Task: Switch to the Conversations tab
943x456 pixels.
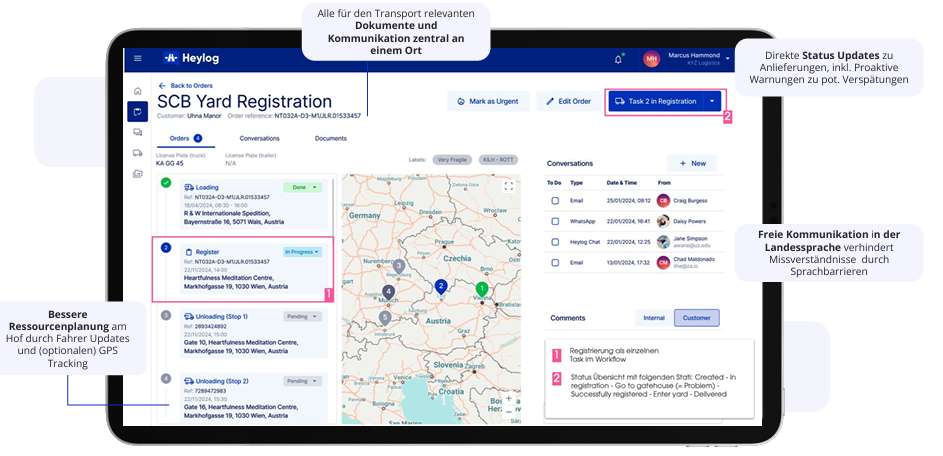Action: click(x=259, y=138)
